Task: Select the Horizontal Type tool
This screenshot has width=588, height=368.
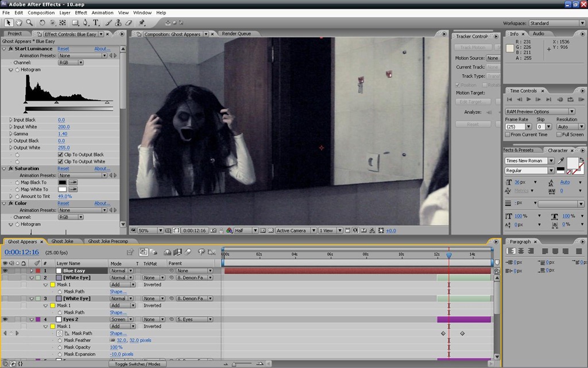Action: click(96, 23)
